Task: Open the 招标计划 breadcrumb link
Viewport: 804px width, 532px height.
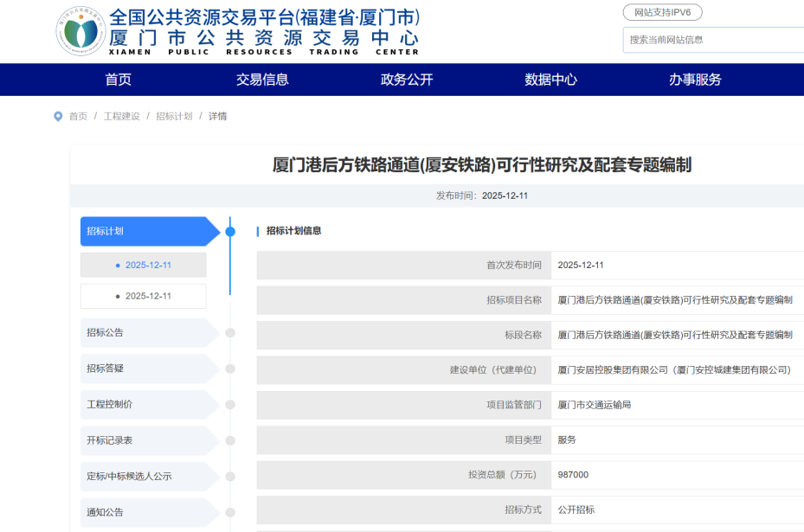Action: click(x=174, y=116)
